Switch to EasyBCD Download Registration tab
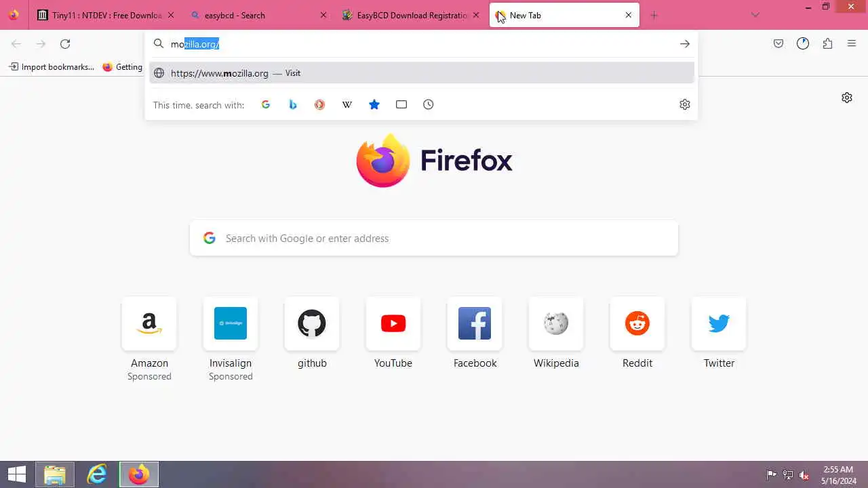This screenshot has height=488, width=868. [411, 15]
